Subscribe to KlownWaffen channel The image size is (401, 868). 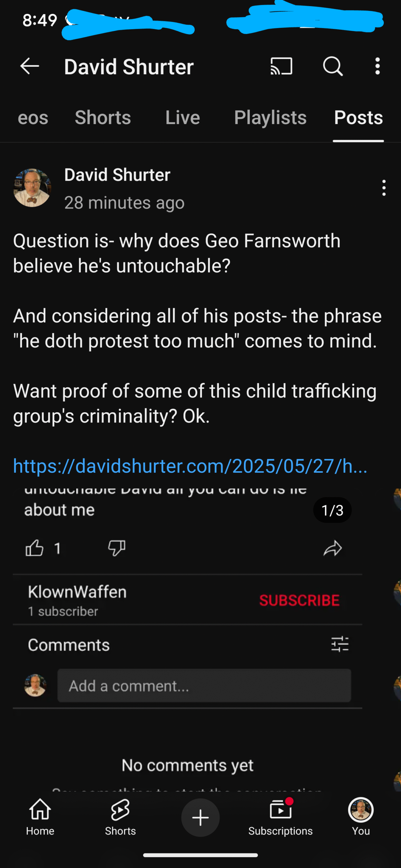tap(299, 600)
